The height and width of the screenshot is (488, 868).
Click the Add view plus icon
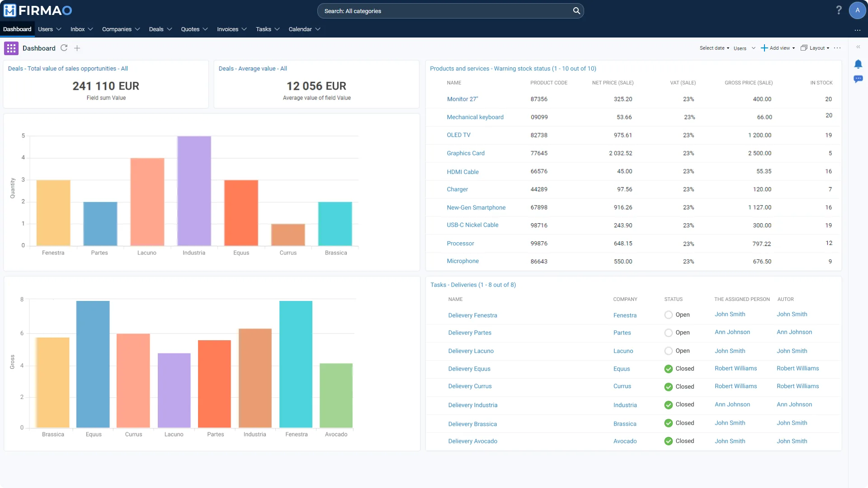click(x=764, y=48)
